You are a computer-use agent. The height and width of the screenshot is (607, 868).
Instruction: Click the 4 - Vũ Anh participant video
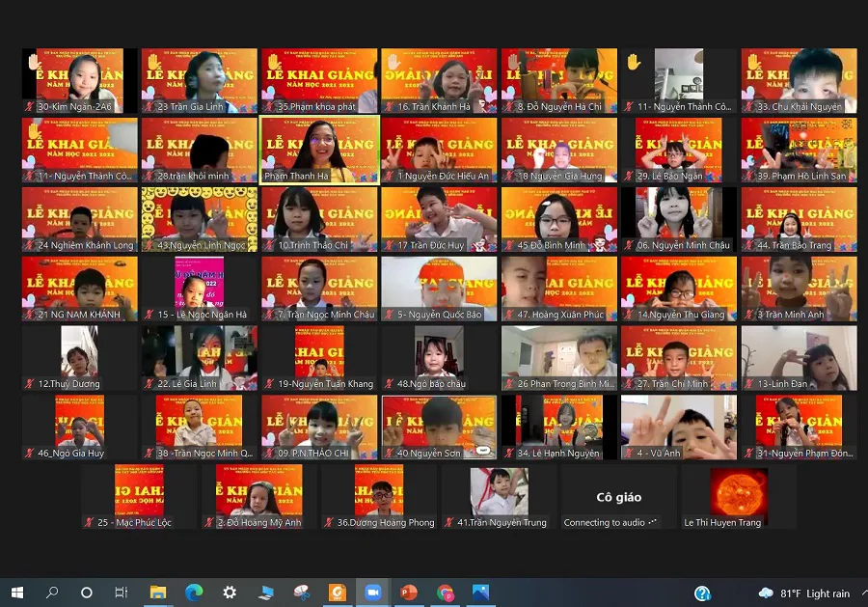(678, 426)
